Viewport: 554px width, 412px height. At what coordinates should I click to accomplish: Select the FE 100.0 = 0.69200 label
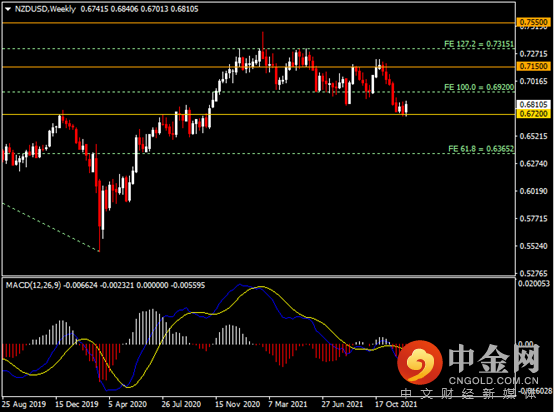point(479,87)
